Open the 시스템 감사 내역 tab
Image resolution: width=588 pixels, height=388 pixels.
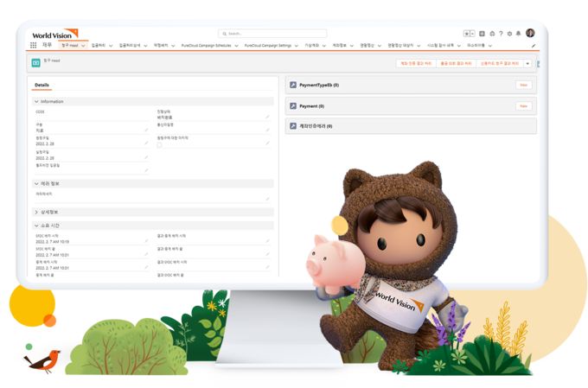pyautogui.click(x=440, y=45)
